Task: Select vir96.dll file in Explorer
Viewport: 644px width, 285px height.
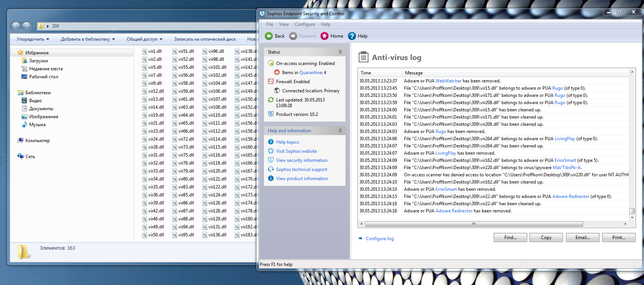Action: click(x=213, y=51)
